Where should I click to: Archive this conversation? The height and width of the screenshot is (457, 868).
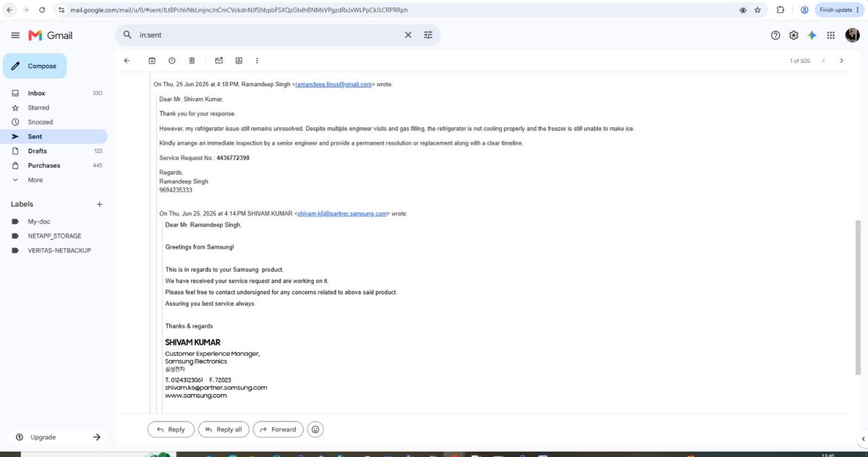(x=152, y=61)
